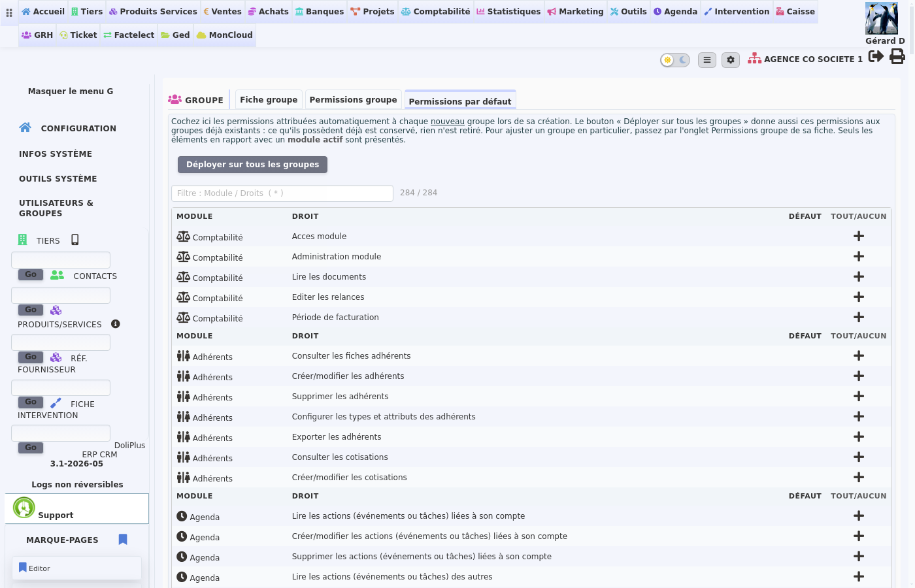Open the gear settings button
The image size is (915, 588).
pyautogui.click(x=731, y=60)
